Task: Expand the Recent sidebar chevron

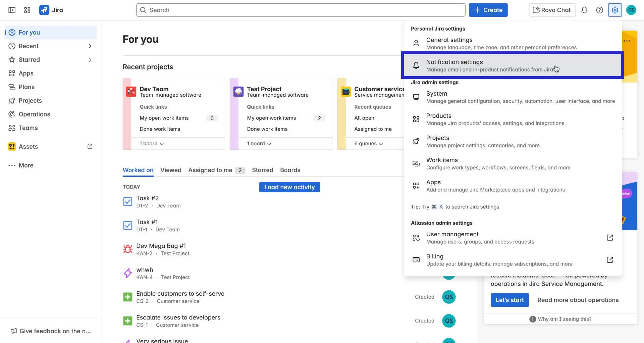Action: point(90,46)
